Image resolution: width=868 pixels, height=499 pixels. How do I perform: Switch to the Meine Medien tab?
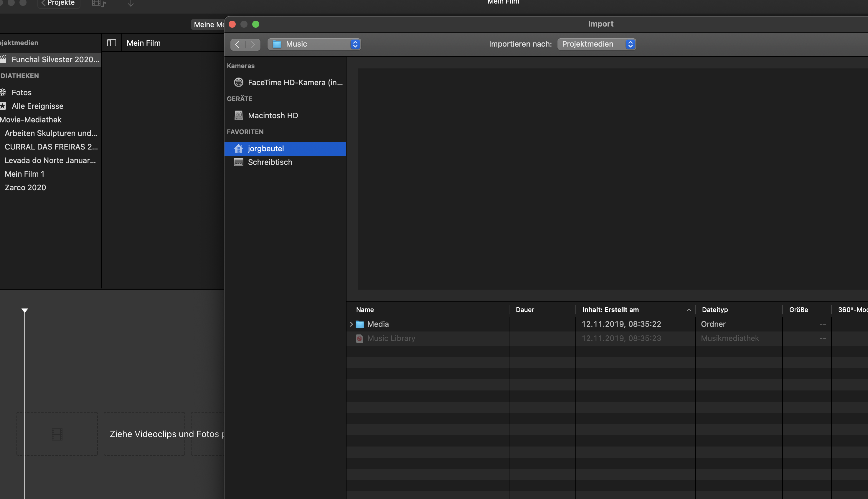pos(208,25)
